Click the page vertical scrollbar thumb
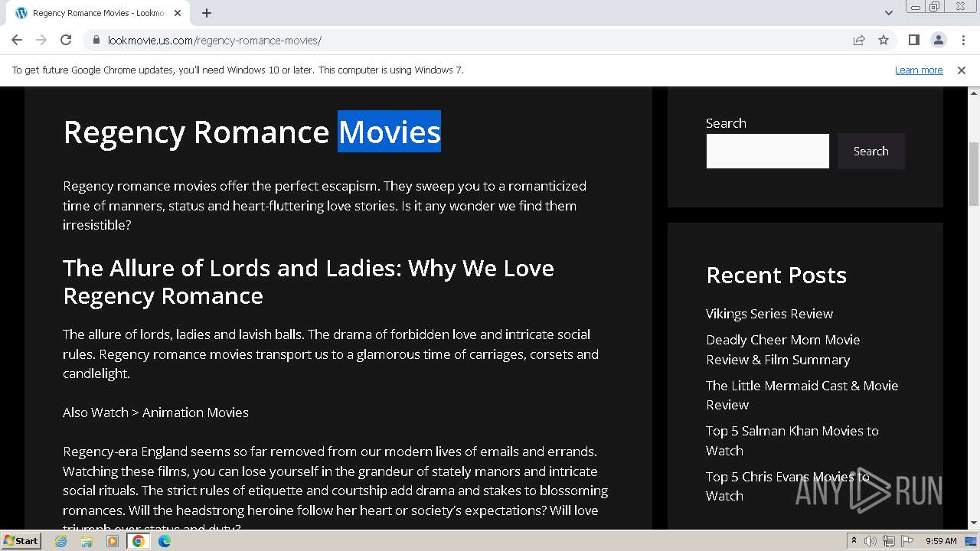The height and width of the screenshot is (551, 980). tap(974, 174)
